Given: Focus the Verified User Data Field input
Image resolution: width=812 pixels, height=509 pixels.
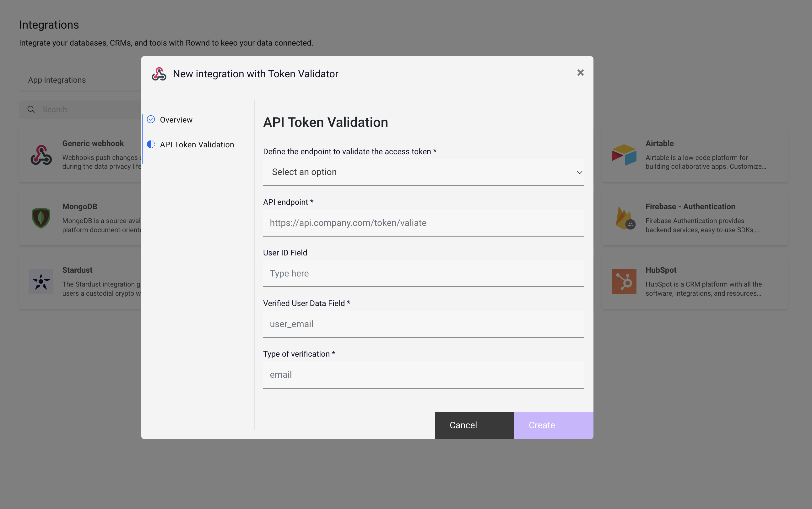Looking at the screenshot, I should tap(423, 324).
